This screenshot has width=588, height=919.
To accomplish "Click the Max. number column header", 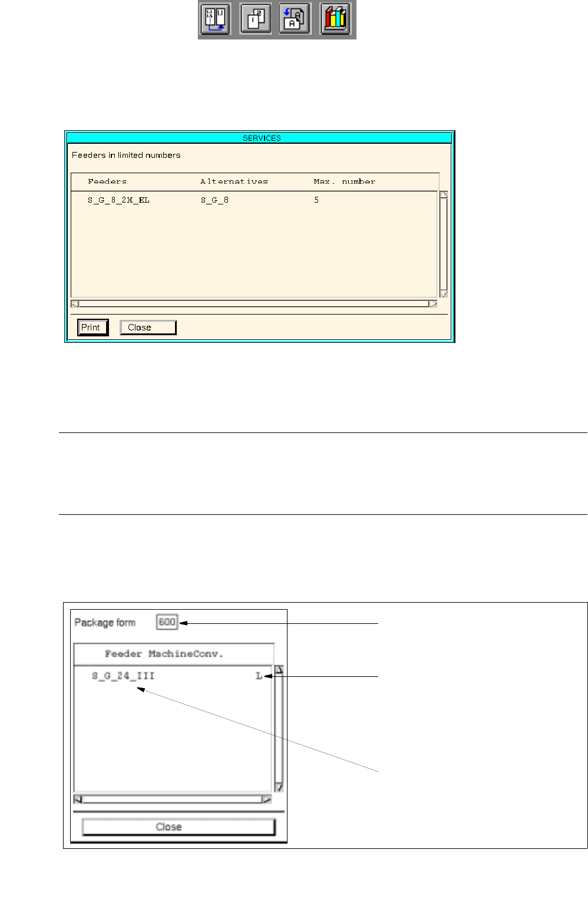I will pyautogui.click(x=345, y=181).
